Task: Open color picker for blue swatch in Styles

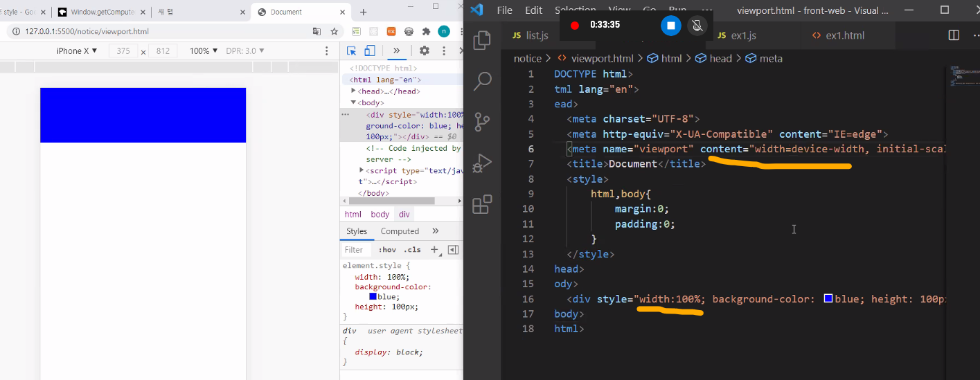Action: tap(373, 296)
